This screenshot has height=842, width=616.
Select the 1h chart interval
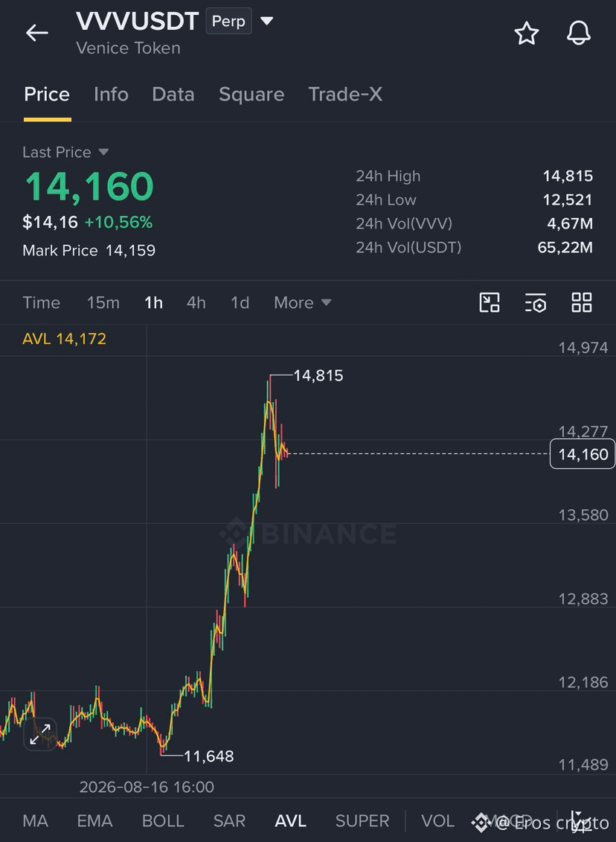tap(153, 303)
